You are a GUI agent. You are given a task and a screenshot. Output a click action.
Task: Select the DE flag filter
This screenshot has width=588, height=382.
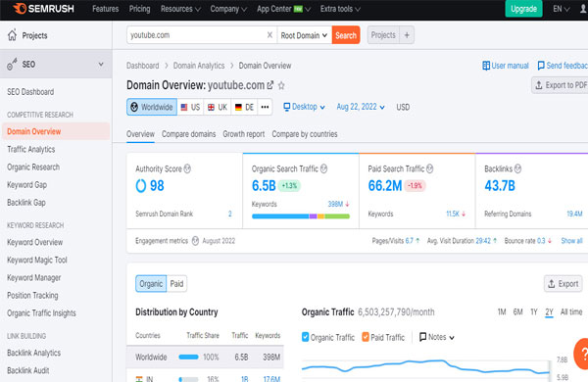[244, 107]
